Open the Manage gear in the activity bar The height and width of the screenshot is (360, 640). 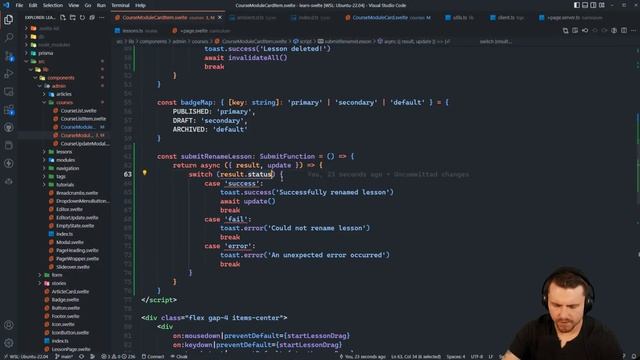tap(9, 343)
